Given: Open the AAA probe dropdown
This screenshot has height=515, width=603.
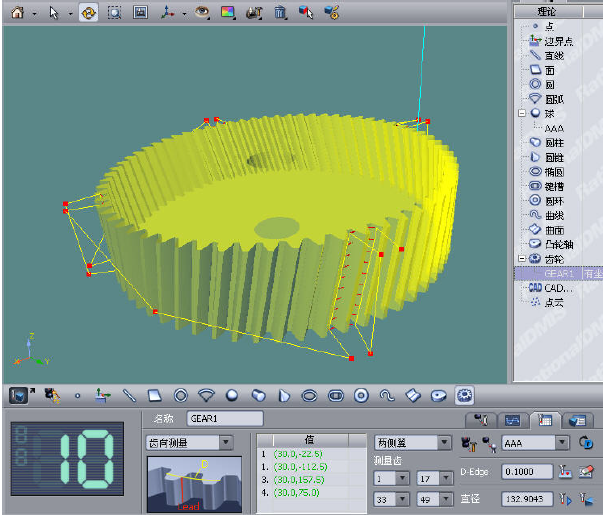Looking at the screenshot, I should tap(562, 442).
